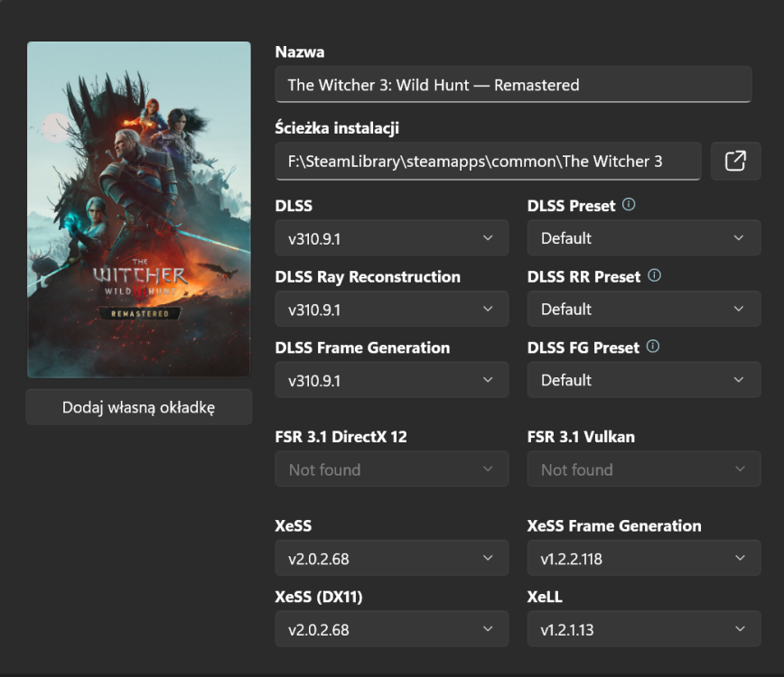Show info about DLSS RR Preset
Viewport: 784px width, 677px height.
pyautogui.click(x=654, y=275)
